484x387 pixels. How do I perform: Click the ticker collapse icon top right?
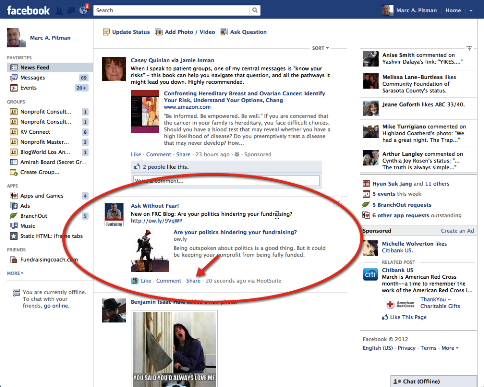(469, 48)
